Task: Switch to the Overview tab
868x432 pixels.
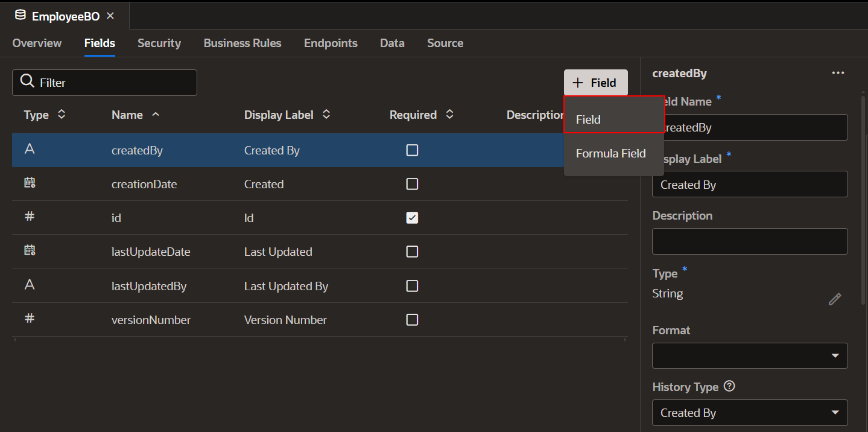Action: tap(37, 43)
